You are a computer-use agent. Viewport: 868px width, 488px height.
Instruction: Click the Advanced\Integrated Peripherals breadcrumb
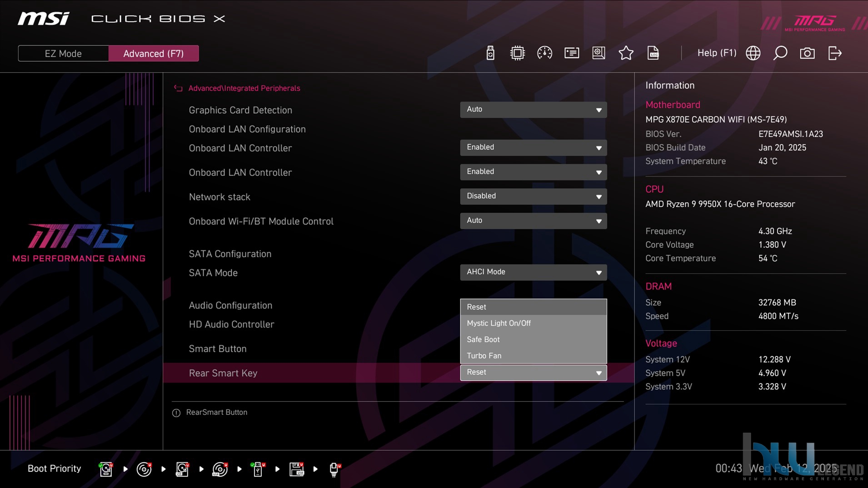(x=244, y=88)
